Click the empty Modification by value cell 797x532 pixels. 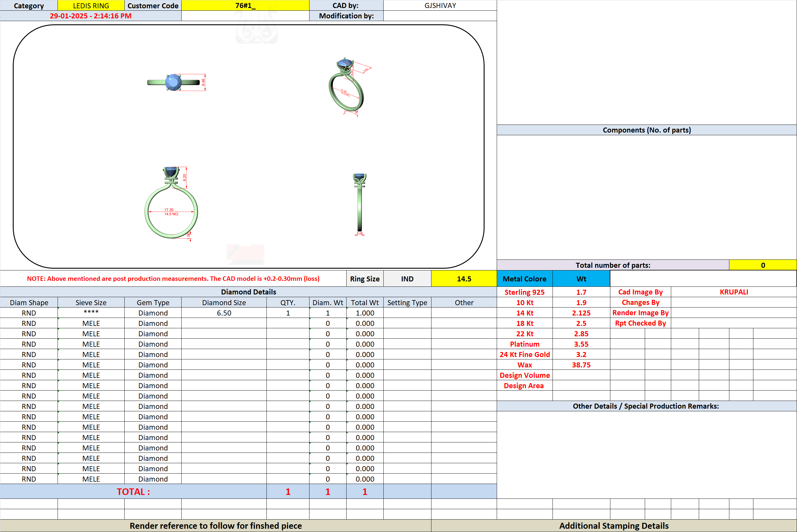click(440, 16)
